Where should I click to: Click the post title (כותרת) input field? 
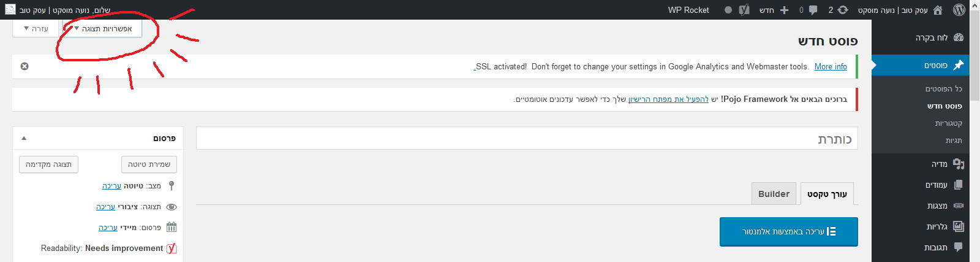pyautogui.click(x=527, y=139)
